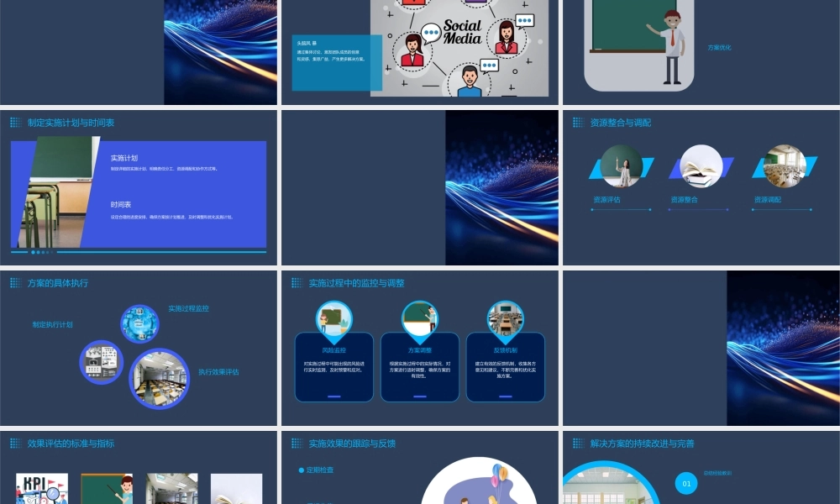Click the 实施过程监控 label
Image resolution: width=840 pixels, height=504 pixels.
click(188, 308)
